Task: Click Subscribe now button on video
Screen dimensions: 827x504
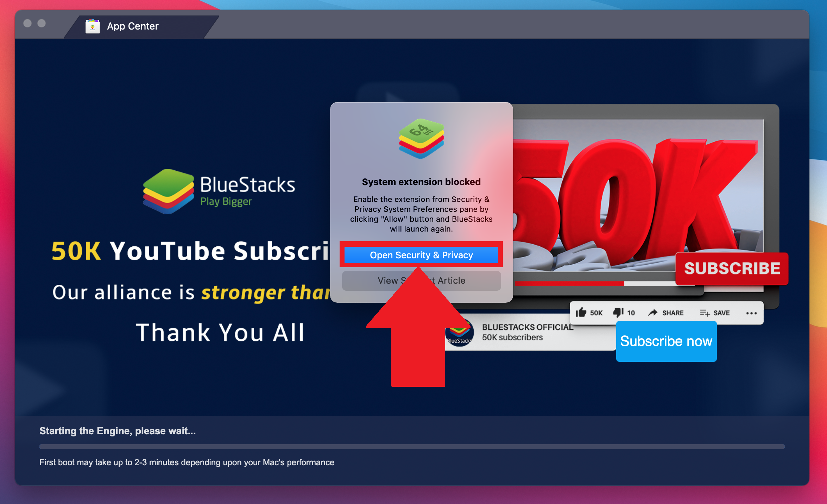Action: tap(666, 341)
